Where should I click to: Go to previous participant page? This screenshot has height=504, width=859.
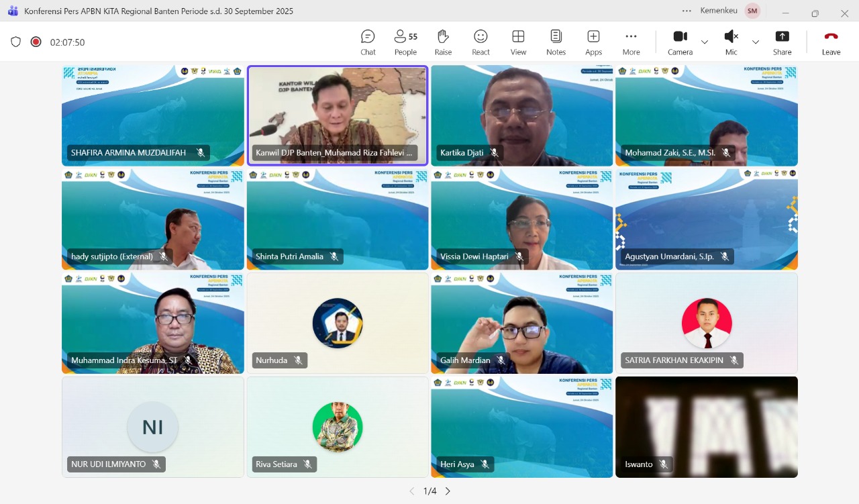coord(412,491)
